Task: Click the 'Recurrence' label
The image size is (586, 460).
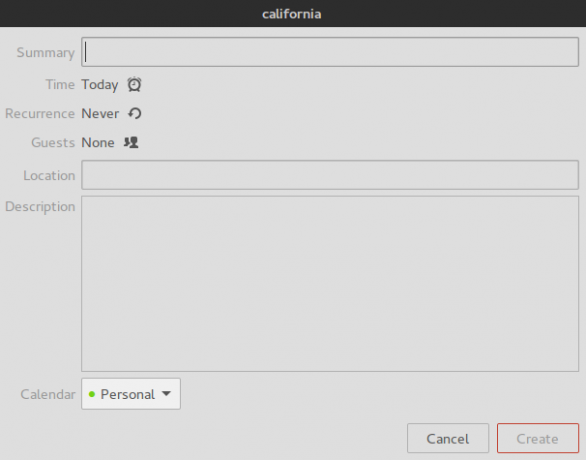Action: (40, 114)
